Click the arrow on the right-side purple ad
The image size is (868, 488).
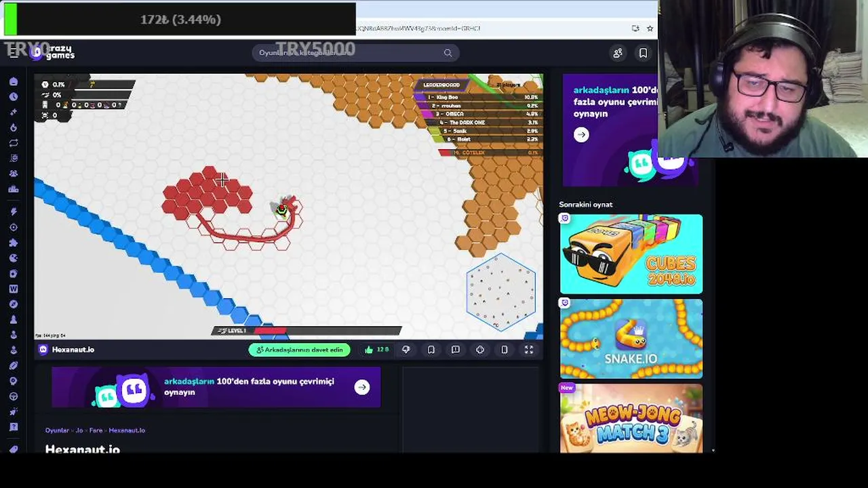coord(581,134)
